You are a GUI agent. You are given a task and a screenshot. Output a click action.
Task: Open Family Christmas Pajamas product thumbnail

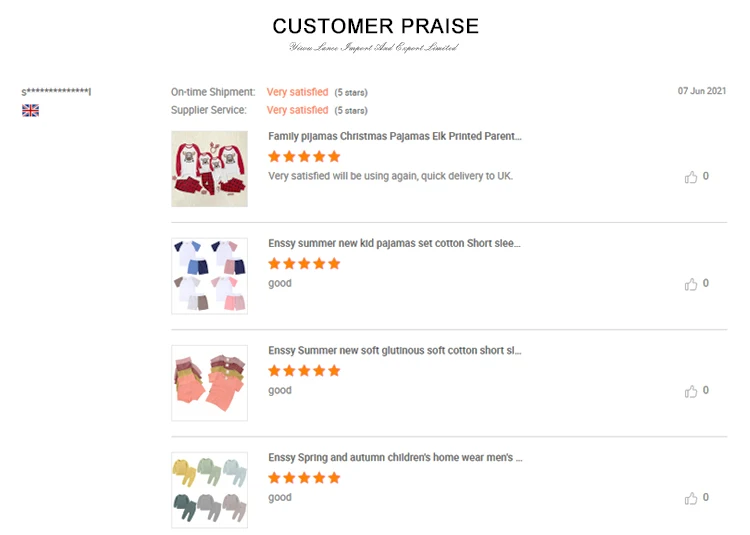click(209, 169)
